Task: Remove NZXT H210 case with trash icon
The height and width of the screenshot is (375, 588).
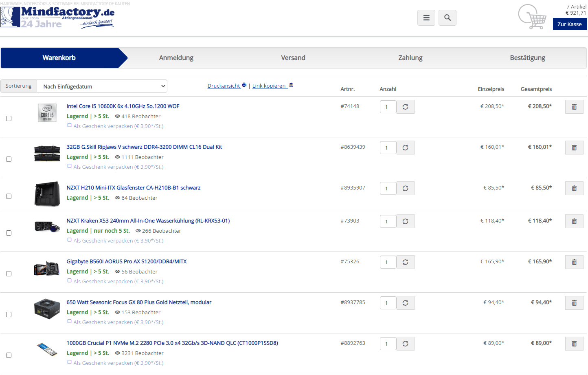Action: (x=574, y=188)
